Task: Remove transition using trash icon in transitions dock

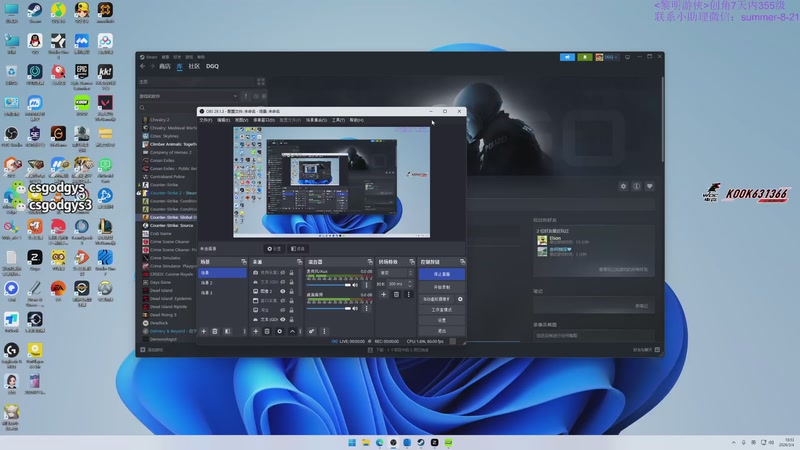Action: click(x=396, y=294)
